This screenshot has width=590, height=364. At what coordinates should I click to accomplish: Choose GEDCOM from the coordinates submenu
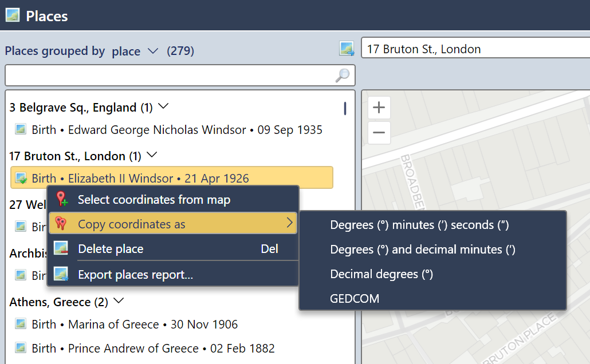(356, 298)
